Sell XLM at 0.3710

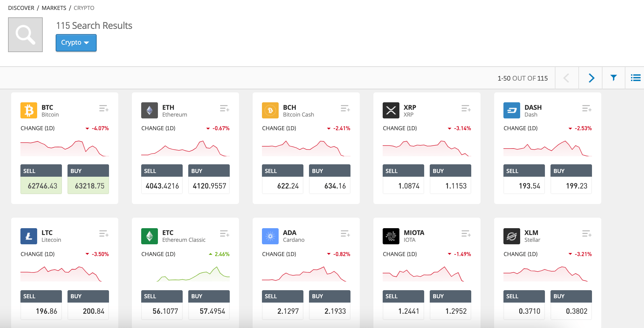point(524,305)
